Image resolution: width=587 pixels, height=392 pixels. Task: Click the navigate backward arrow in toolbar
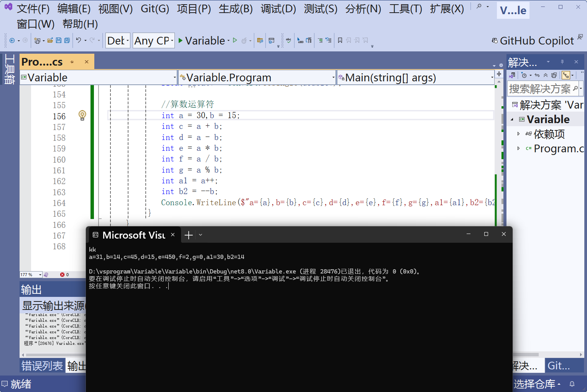pyautogui.click(x=12, y=40)
